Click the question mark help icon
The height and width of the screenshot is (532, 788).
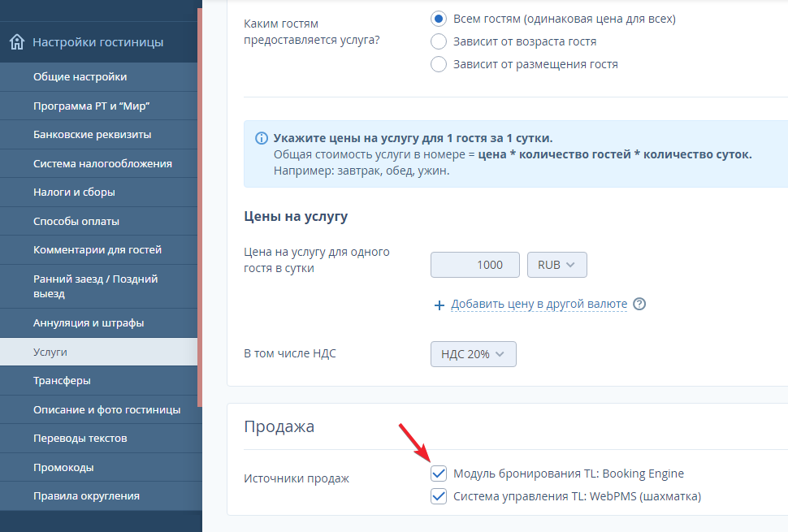click(639, 304)
